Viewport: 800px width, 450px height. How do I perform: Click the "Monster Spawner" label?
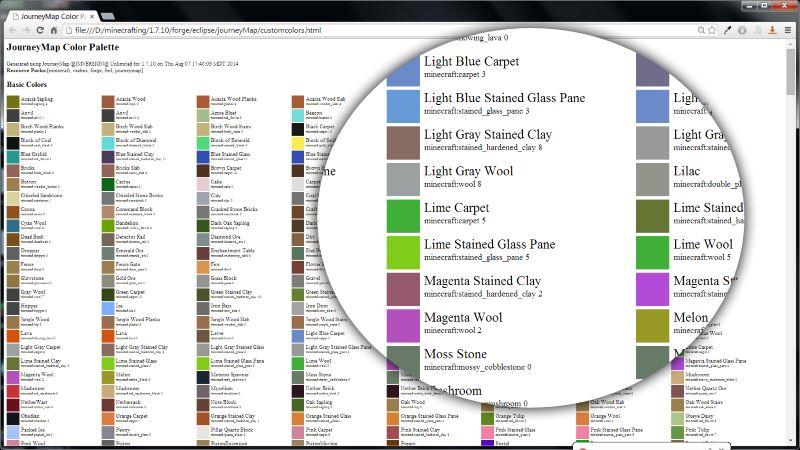[x=230, y=374]
